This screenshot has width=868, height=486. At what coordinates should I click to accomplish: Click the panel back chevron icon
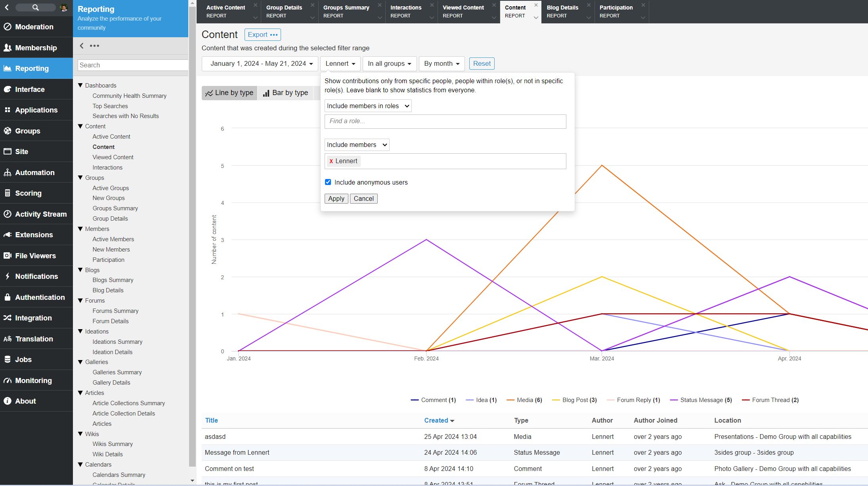point(82,46)
